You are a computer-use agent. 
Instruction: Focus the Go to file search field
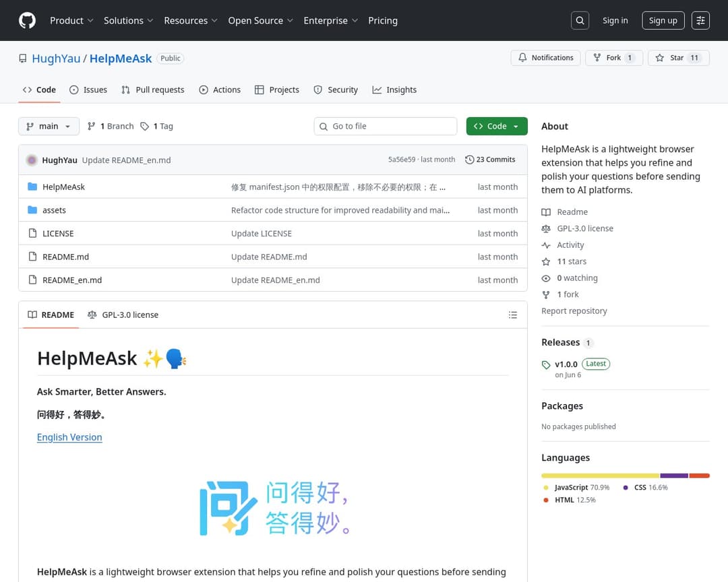click(386, 126)
